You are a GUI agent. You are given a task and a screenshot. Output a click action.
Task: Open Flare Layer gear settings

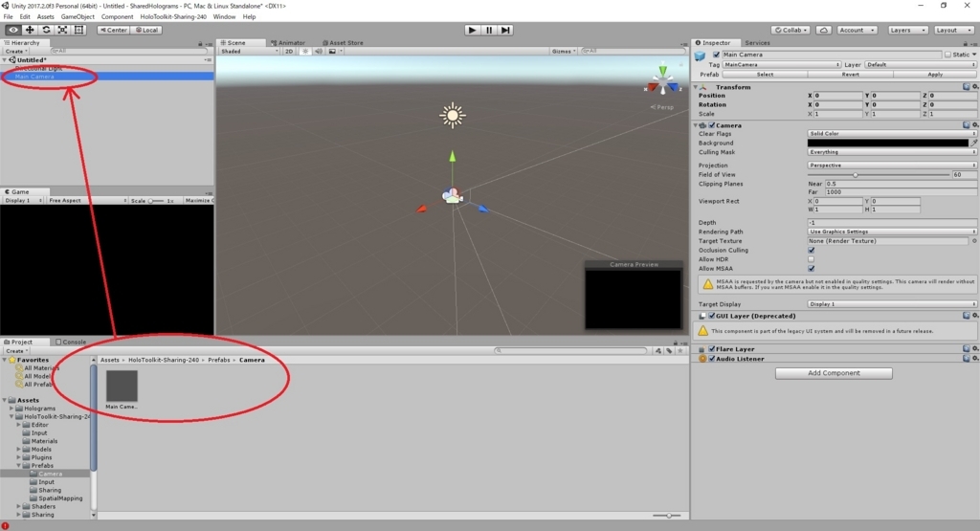(974, 348)
